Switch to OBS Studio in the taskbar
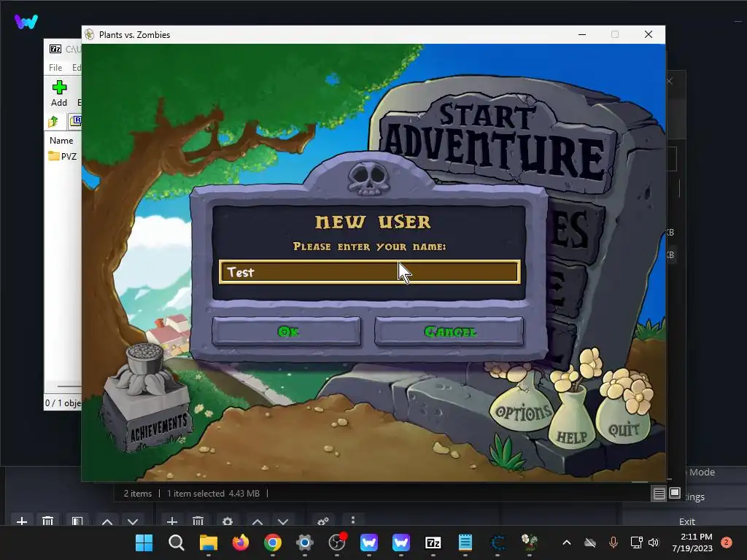The height and width of the screenshot is (560, 747). tap(337, 542)
